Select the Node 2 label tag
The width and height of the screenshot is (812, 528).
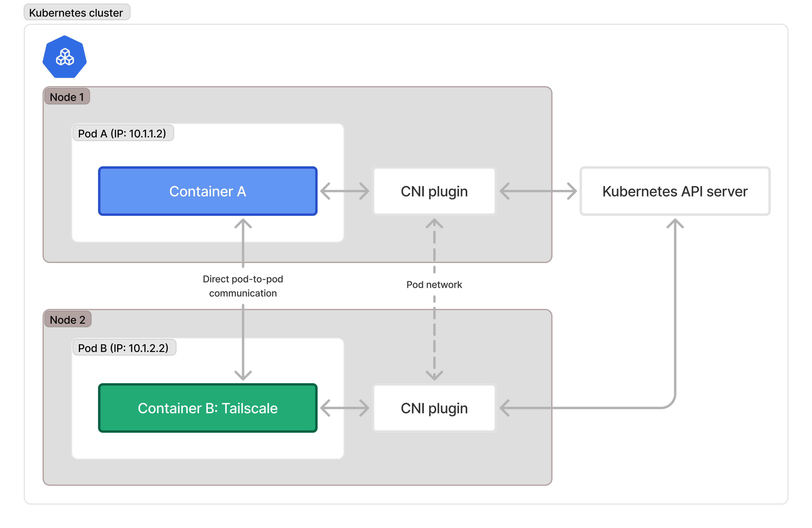[x=67, y=320]
